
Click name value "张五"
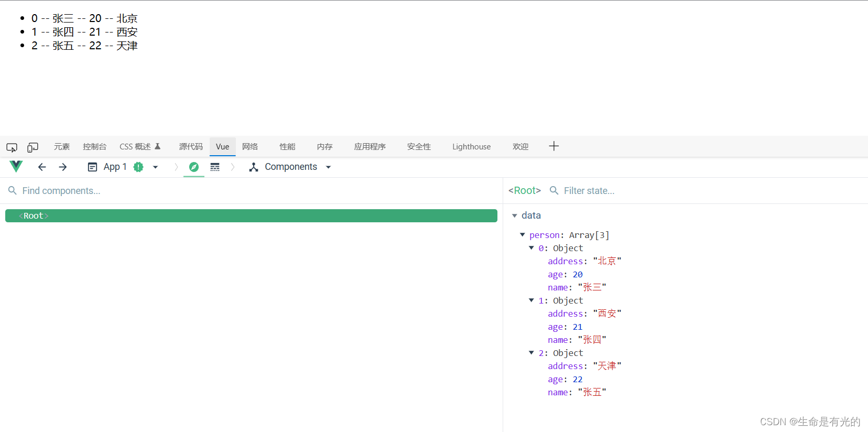pos(592,392)
